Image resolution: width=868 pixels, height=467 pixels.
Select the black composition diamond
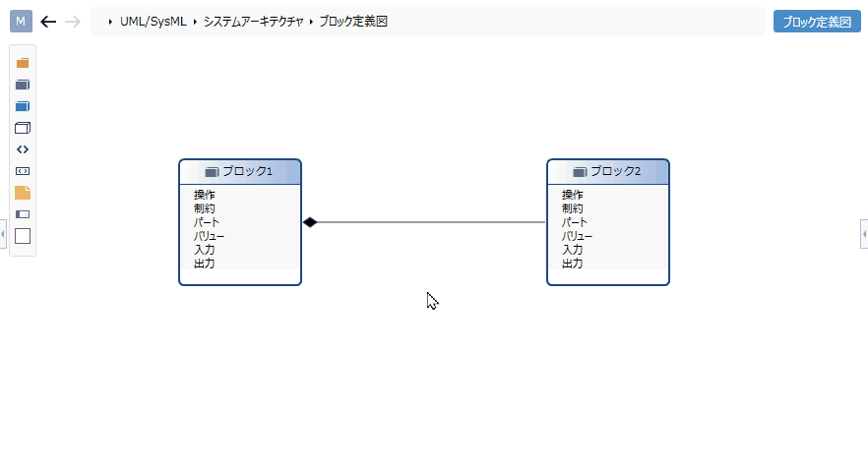click(x=310, y=222)
